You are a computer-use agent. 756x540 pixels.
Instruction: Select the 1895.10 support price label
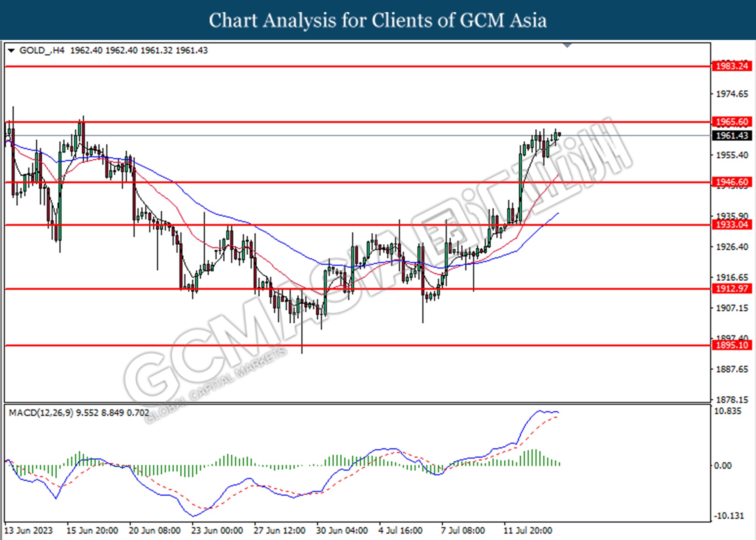[732, 345]
